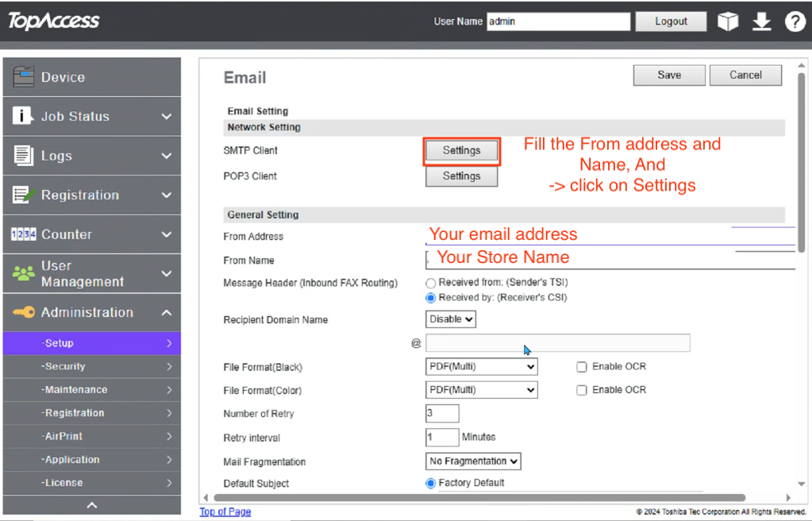Enable OCR checkbox for File Format(Black)

coord(582,367)
